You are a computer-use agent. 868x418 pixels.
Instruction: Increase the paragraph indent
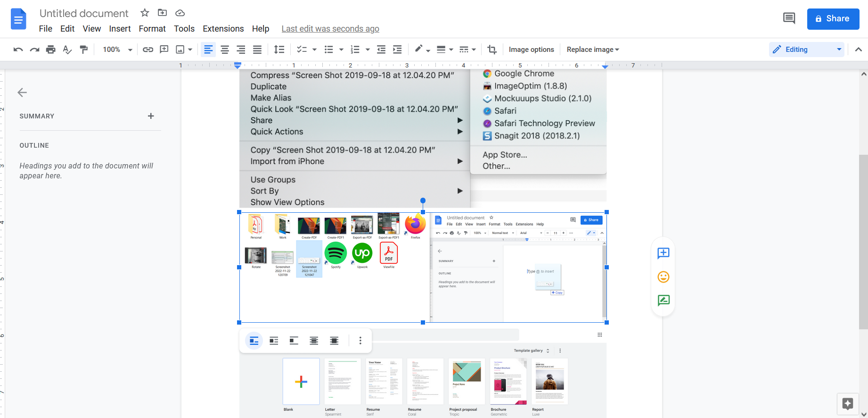coord(397,50)
